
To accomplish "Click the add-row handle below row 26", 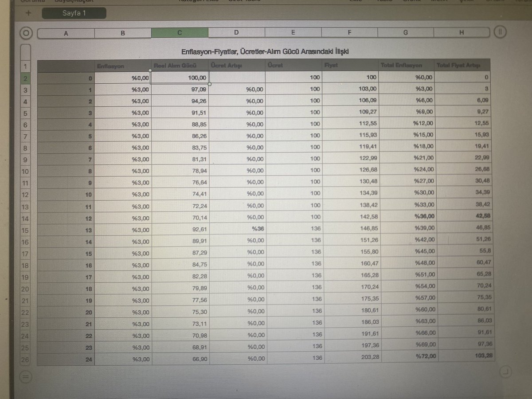I will click(x=26, y=377).
